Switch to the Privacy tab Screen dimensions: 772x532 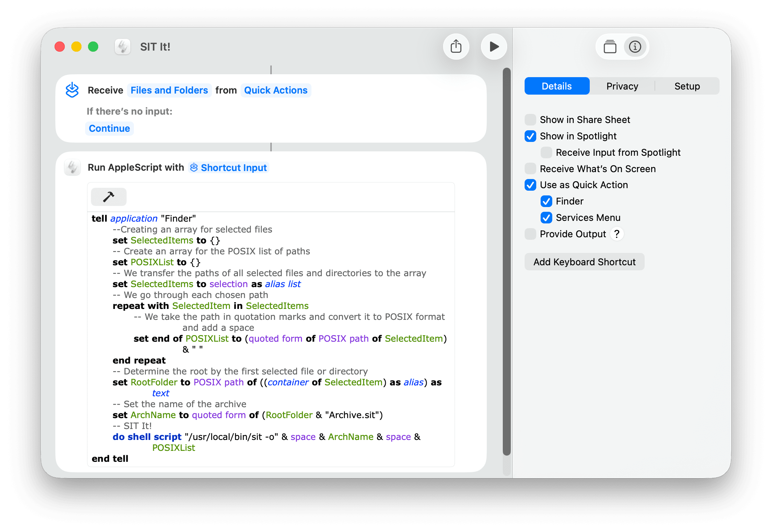[x=622, y=86]
